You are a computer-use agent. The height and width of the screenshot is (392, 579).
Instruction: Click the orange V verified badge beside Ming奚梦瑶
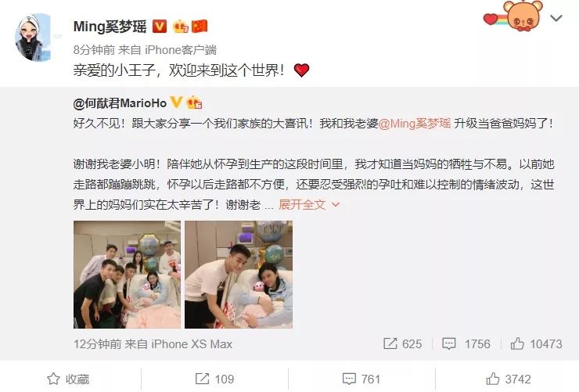(x=159, y=27)
